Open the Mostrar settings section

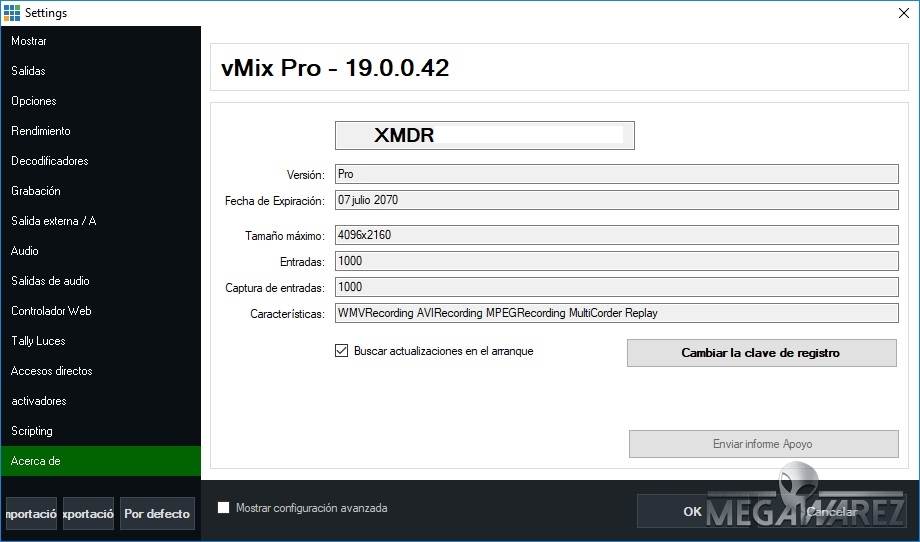click(x=100, y=41)
